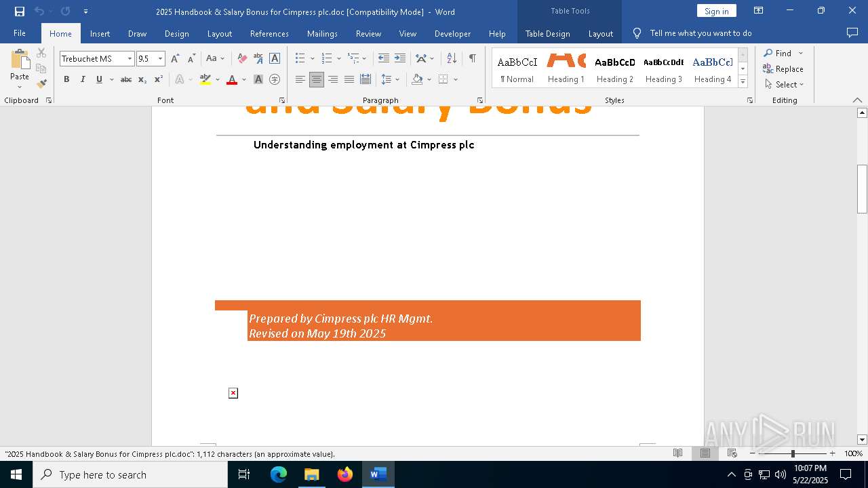This screenshot has width=868, height=488.
Task: Save the document with the floppy icon
Action: [x=20, y=12]
